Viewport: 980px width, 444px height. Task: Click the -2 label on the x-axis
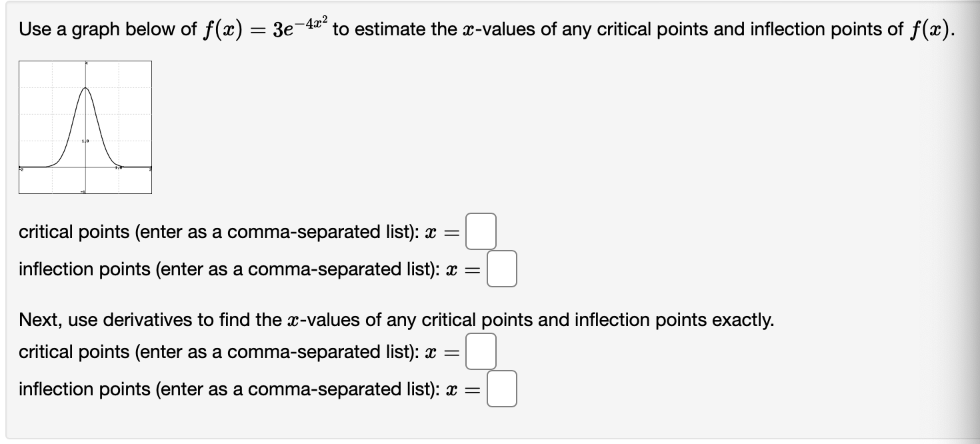tap(21, 169)
